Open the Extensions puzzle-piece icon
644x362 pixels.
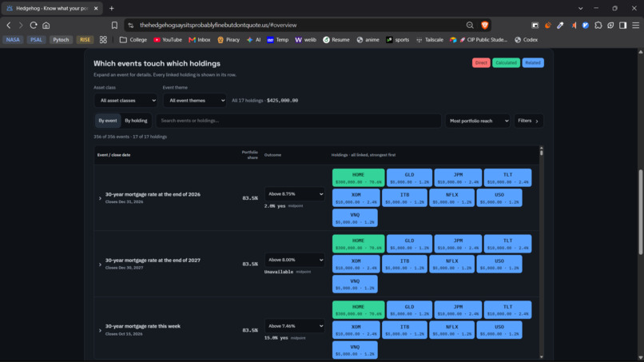coord(598,25)
